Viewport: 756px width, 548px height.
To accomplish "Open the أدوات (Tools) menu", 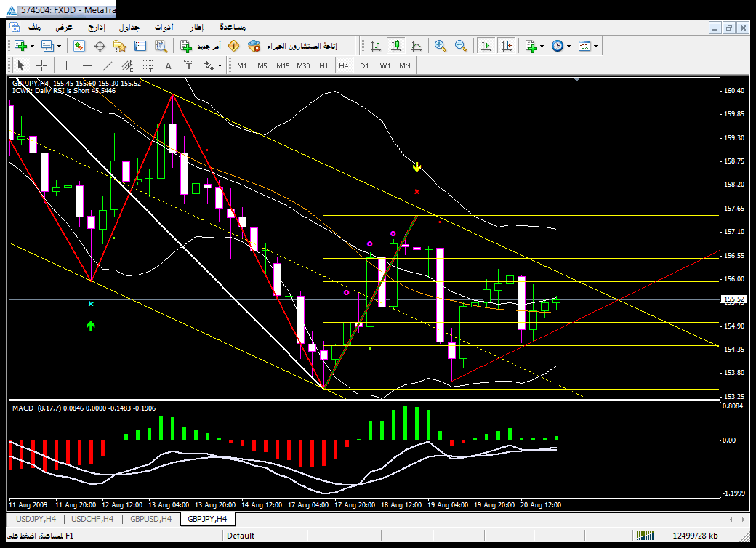I will [x=163, y=27].
